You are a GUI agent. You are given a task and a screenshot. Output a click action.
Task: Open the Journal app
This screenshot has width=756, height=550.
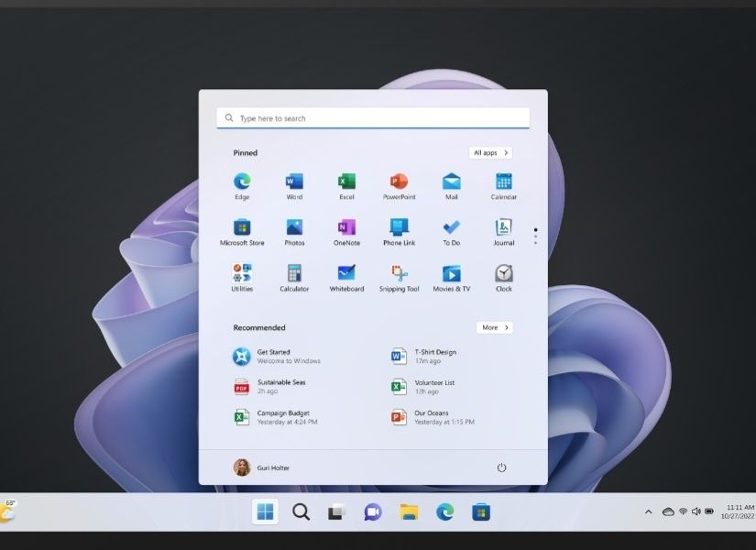pos(504,232)
